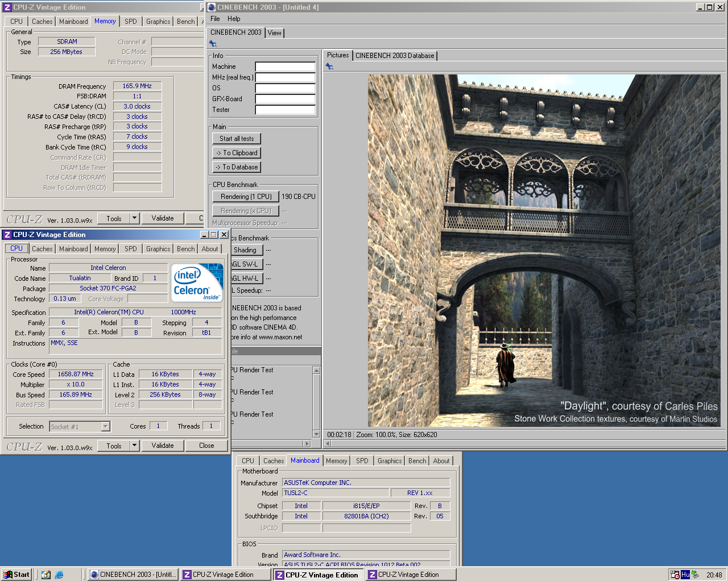728x582 pixels.
Task: Click the Tools button in the front CPU-Z window
Action: coord(114,446)
